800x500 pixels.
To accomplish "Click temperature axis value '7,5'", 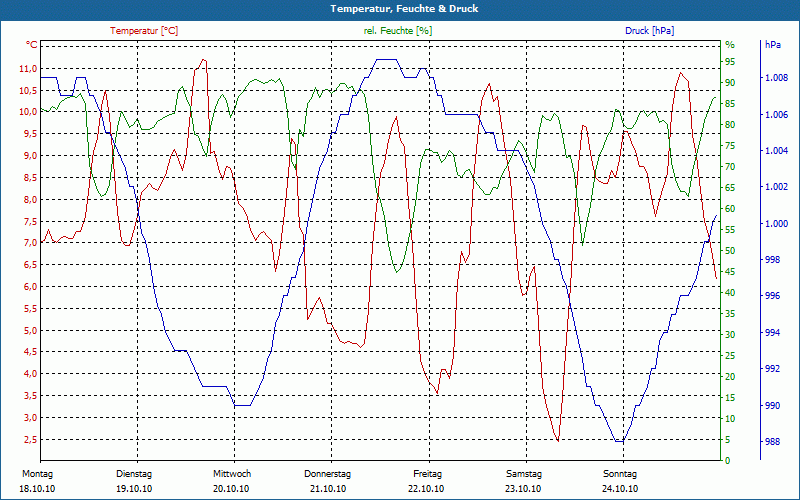I will [x=30, y=221].
